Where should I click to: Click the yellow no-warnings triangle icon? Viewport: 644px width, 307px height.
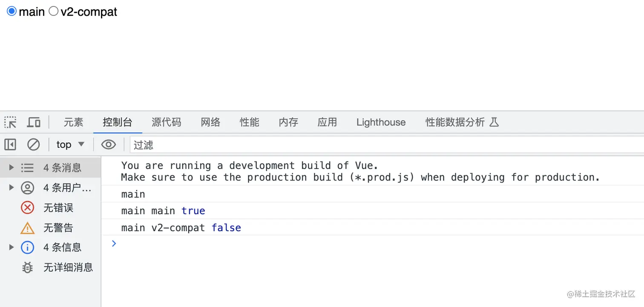[27, 228]
